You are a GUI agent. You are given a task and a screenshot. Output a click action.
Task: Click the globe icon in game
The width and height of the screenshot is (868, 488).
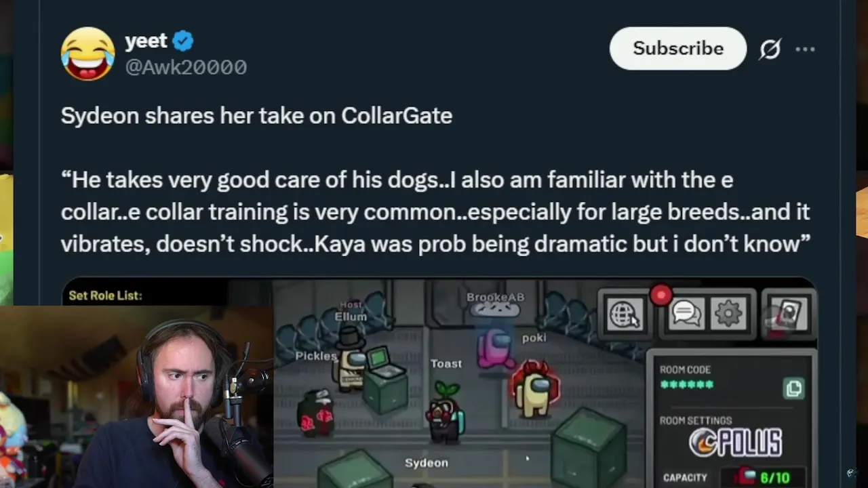click(x=625, y=314)
